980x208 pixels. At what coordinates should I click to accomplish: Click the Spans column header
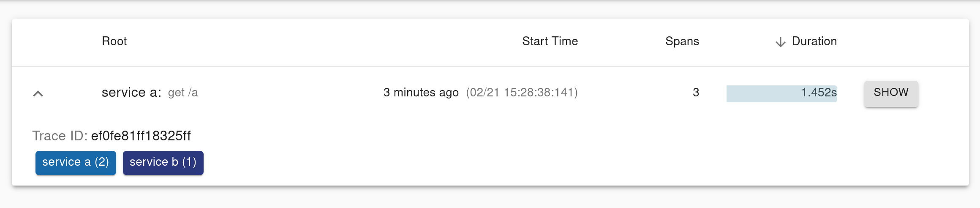(682, 41)
